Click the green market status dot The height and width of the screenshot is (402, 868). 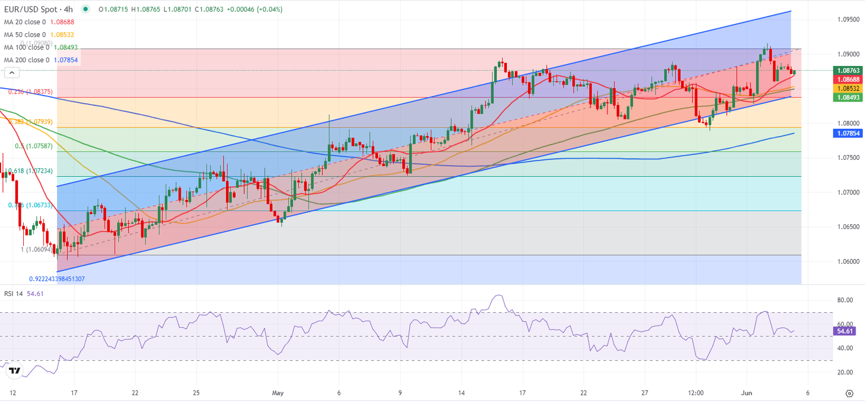coord(85,10)
